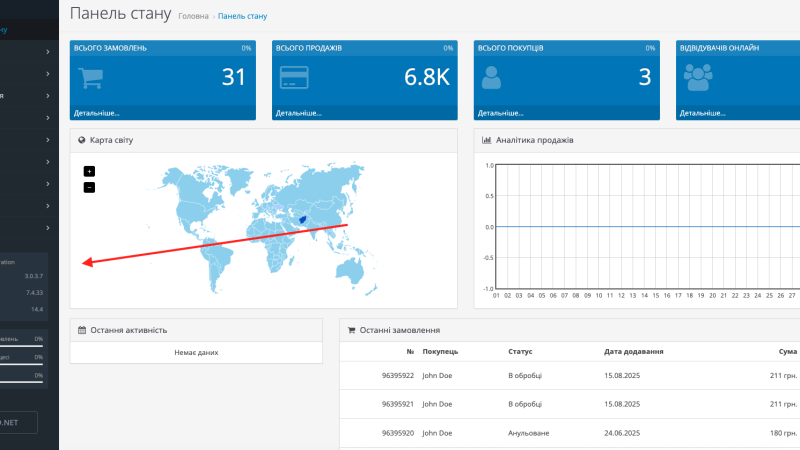Click the 0% badge in ВСЬОГО ПРОДАЖІВ header
The width and height of the screenshot is (800, 450).
[448, 48]
